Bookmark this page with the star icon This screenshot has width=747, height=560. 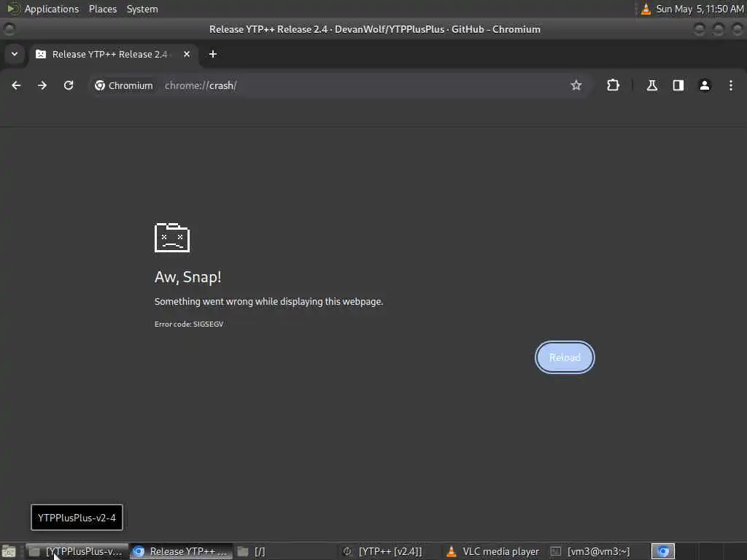pyautogui.click(x=576, y=85)
